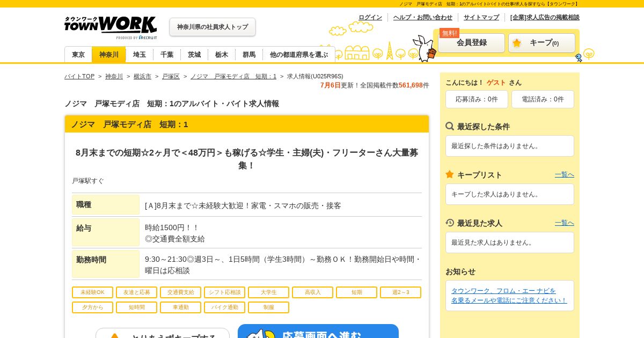Click the 戸塚駅すぐ location text

[x=88, y=181]
